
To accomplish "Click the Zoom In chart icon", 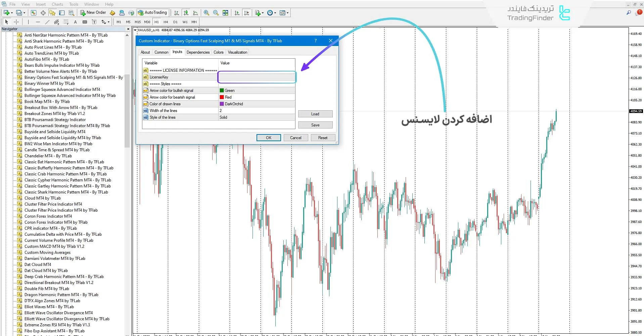I will pos(206,13).
